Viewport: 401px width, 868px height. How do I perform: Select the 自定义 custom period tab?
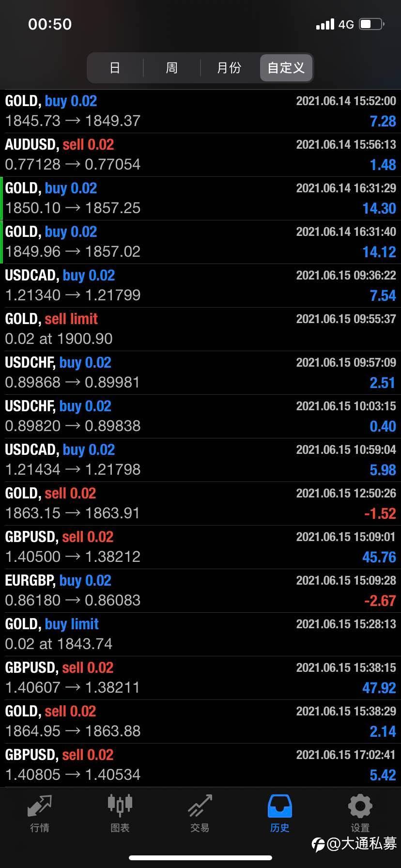[286, 68]
